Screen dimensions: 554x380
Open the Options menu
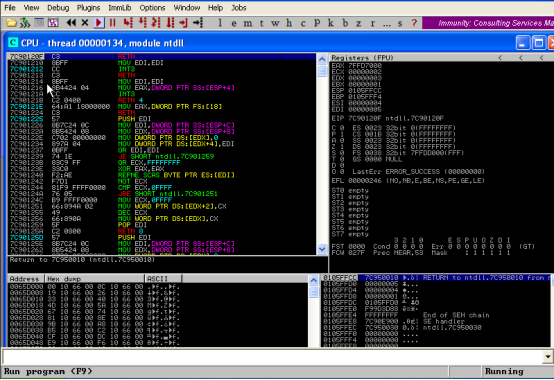pyautogui.click(x=152, y=7)
